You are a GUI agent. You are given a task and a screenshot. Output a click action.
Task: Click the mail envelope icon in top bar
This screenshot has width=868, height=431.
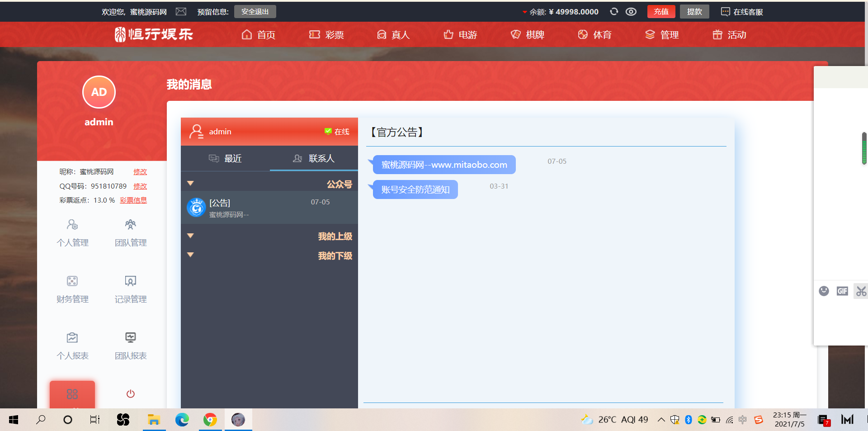(181, 12)
